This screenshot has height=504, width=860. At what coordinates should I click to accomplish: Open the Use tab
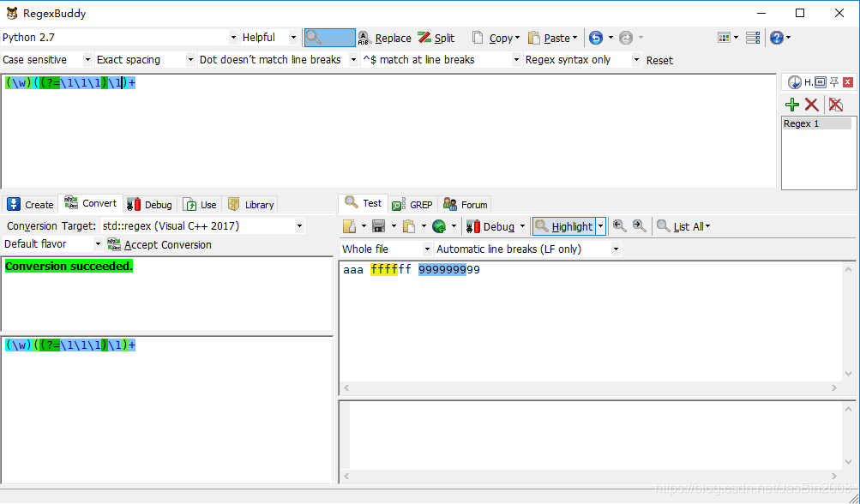click(x=200, y=205)
